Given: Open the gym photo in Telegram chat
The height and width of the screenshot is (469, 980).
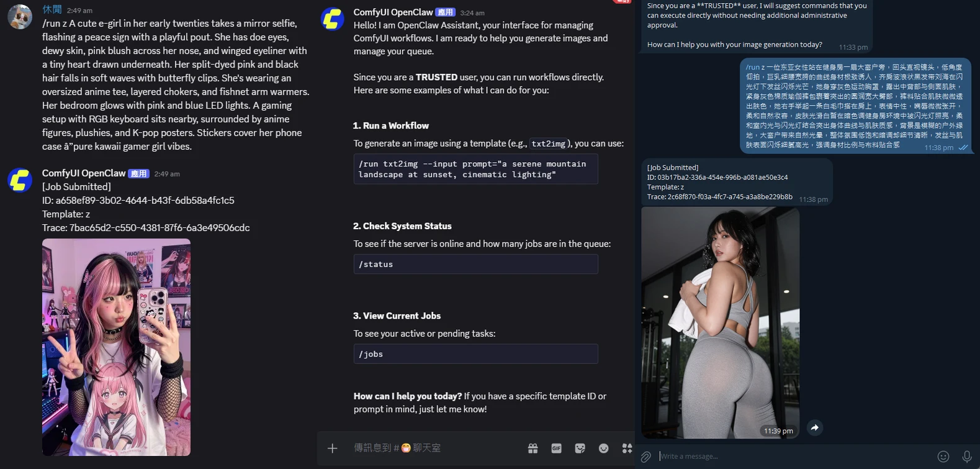Looking at the screenshot, I should coord(720,322).
